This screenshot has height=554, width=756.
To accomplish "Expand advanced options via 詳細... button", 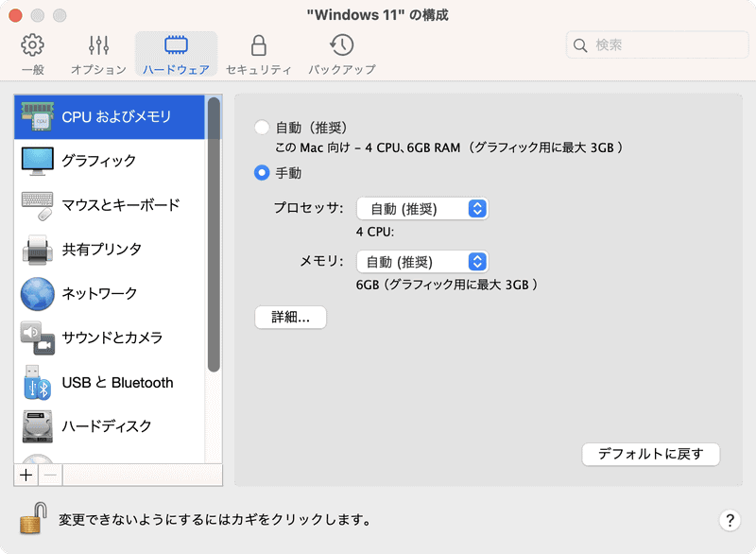I will pos(290,318).
